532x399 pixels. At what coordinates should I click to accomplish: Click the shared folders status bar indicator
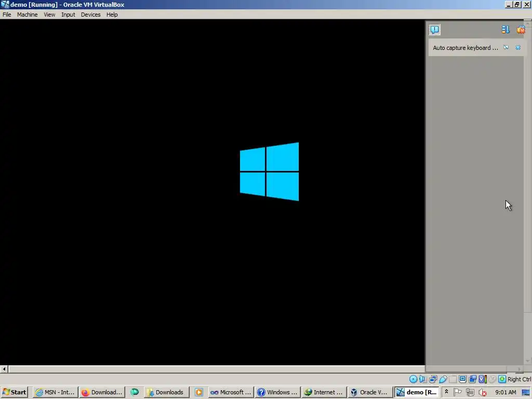pos(453,379)
